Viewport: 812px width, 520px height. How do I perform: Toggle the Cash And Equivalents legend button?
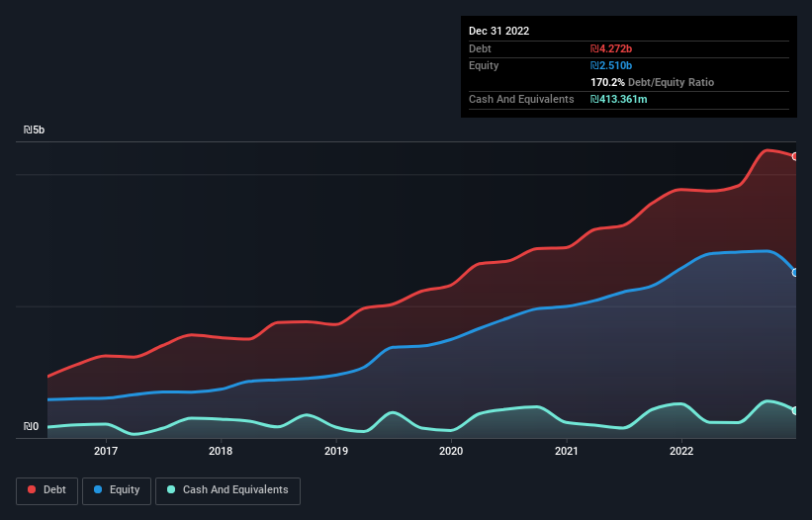click(x=227, y=490)
